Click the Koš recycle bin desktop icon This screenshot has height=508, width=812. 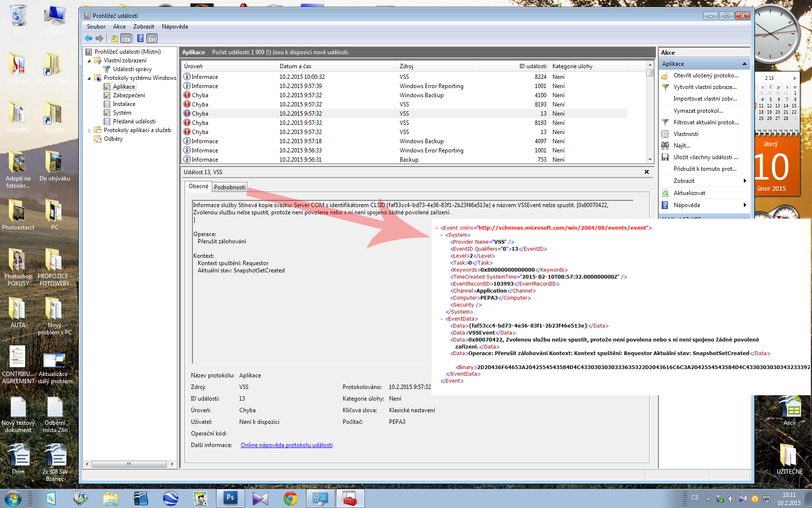click(x=18, y=20)
